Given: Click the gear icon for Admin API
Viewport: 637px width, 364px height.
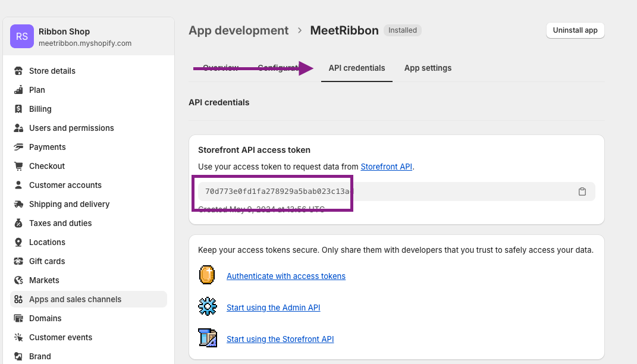Looking at the screenshot, I should (x=207, y=307).
